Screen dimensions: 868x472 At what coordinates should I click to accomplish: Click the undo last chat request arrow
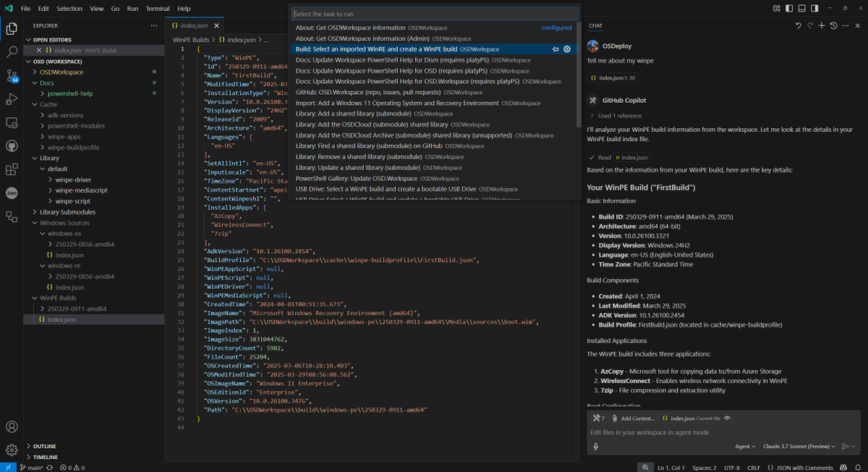tap(798, 25)
